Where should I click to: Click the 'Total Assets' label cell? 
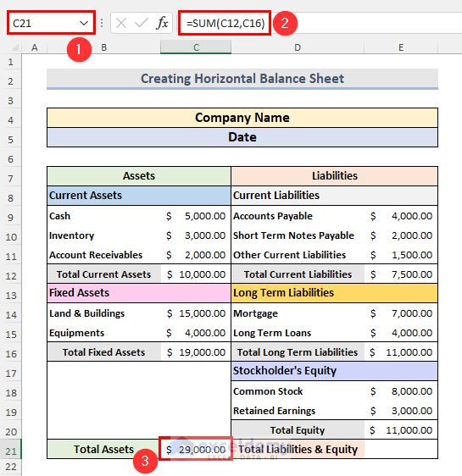click(104, 449)
